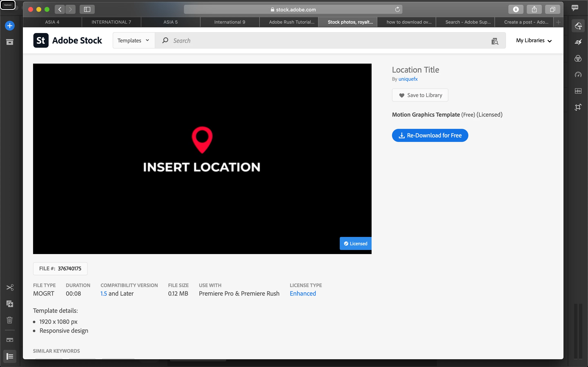This screenshot has height=367, width=588.
Task: Open the Templates category dropdown
Action: 133,41
